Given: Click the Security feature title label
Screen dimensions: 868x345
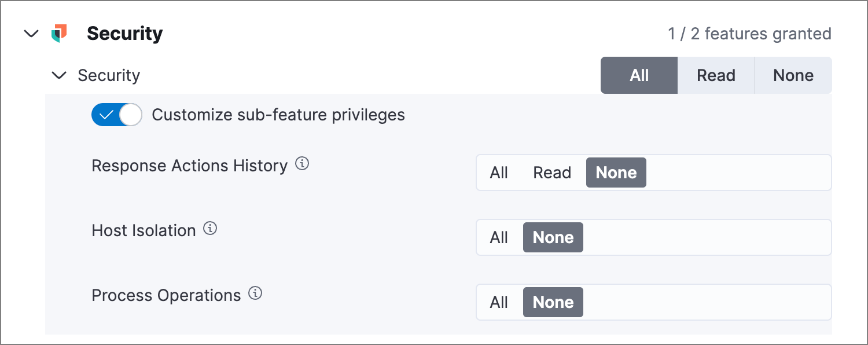Looking at the screenshot, I should 125,33.
